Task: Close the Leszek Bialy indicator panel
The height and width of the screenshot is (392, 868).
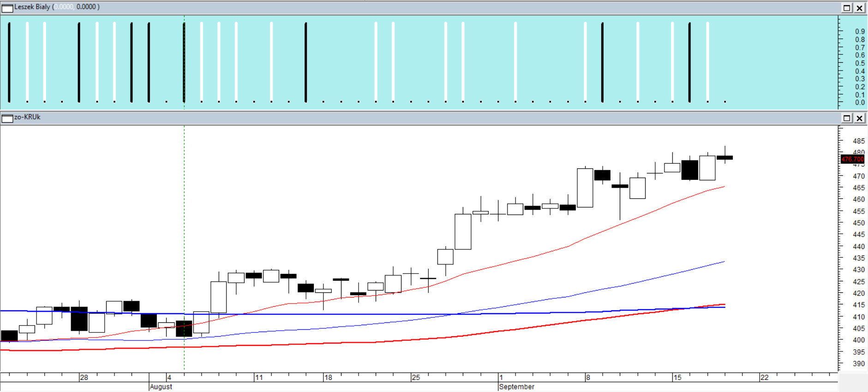Action: pos(859,8)
